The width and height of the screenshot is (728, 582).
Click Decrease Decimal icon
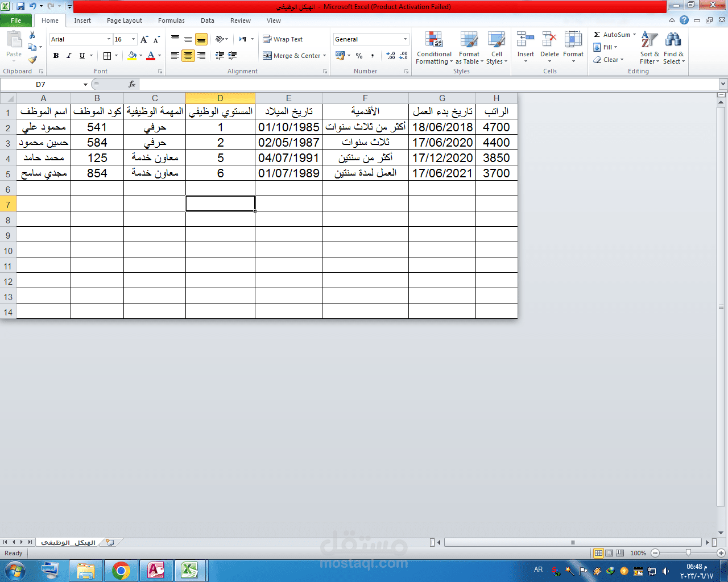(x=403, y=56)
